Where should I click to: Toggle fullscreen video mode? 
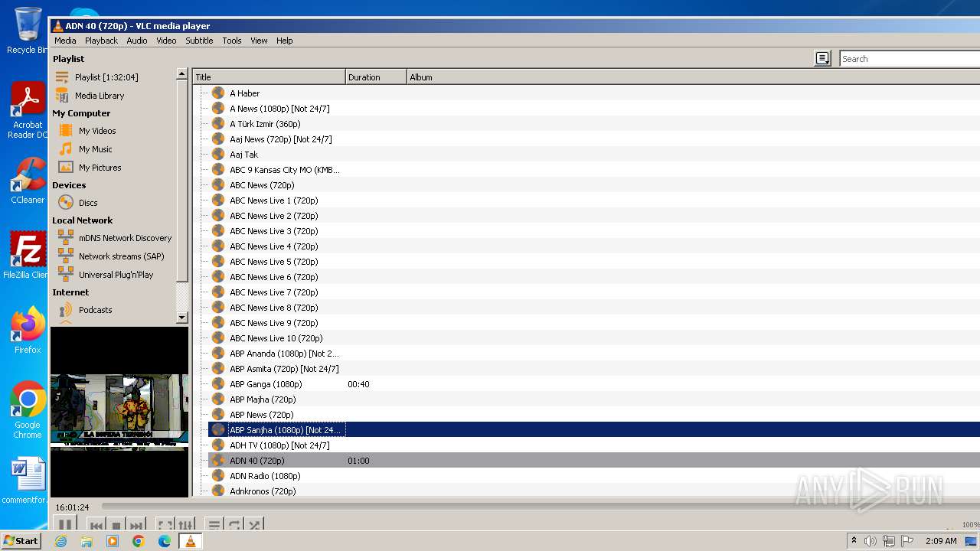165,525
